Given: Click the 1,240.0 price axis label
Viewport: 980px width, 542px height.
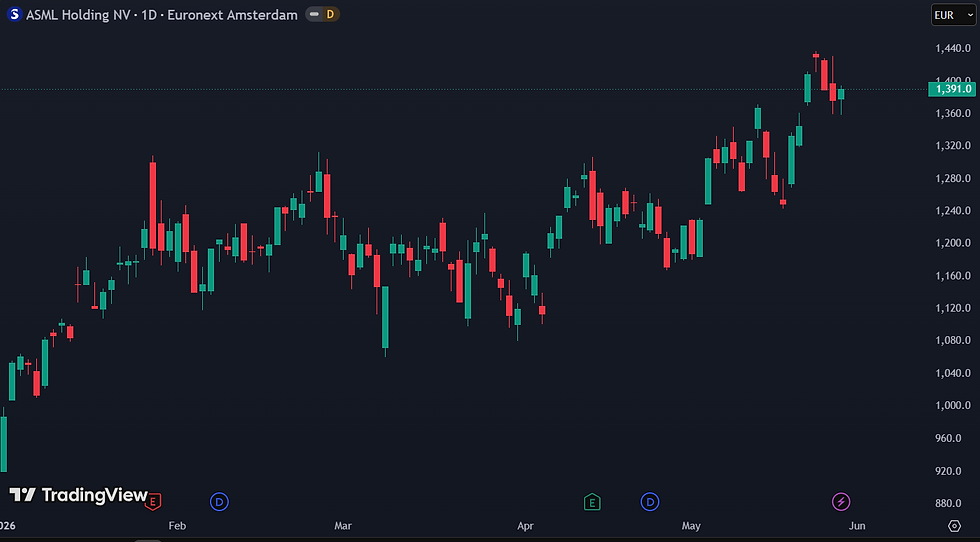Looking at the screenshot, I should [953, 211].
